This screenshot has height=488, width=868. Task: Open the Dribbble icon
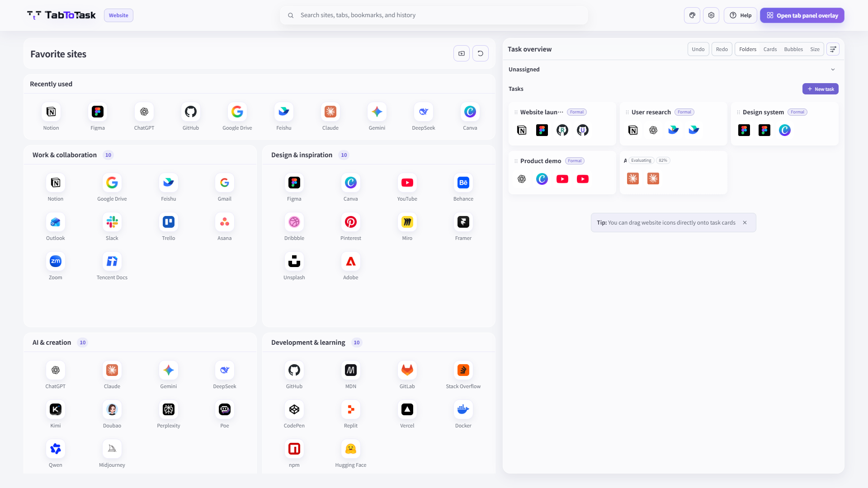click(294, 222)
